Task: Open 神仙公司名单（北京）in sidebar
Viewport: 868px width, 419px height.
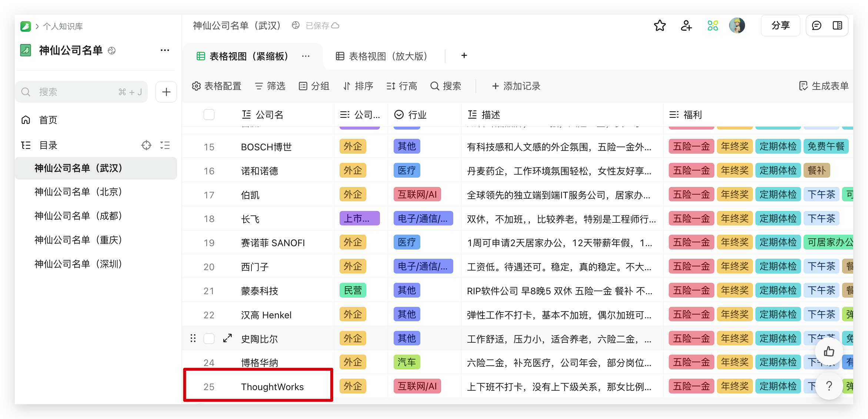Action: pyautogui.click(x=79, y=192)
